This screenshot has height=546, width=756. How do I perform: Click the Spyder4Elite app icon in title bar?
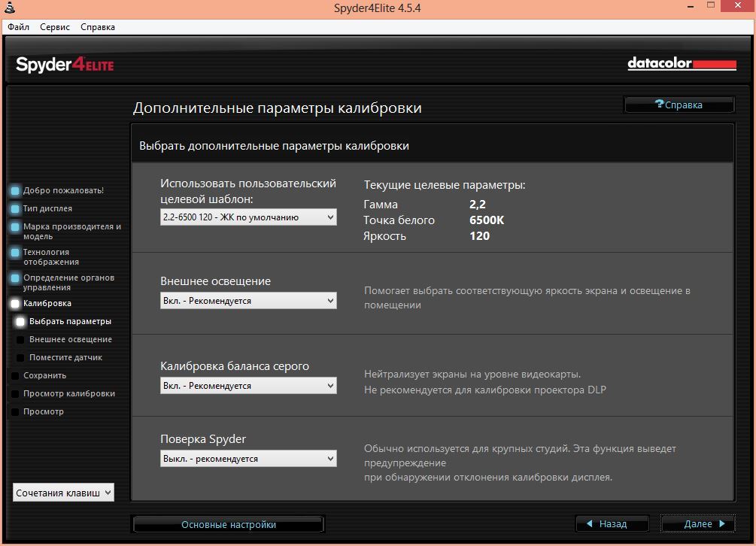[x=9, y=8]
